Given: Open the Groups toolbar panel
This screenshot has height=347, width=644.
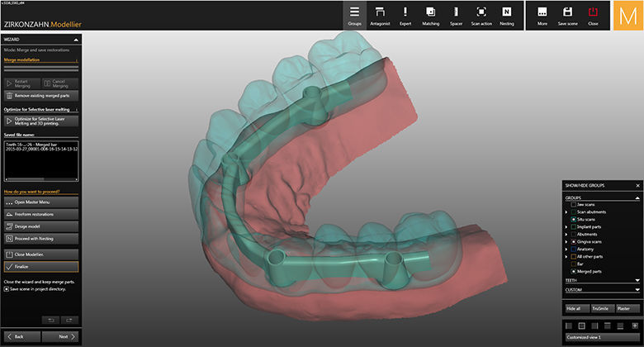Looking at the screenshot, I should pyautogui.click(x=354, y=16).
